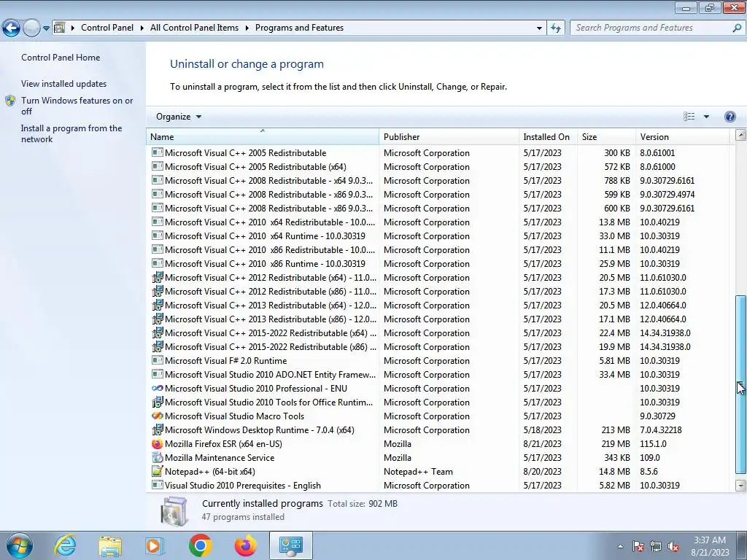Click the blue Help question-mark icon
This screenshot has height=560, width=747.
click(x=729, y=117)
